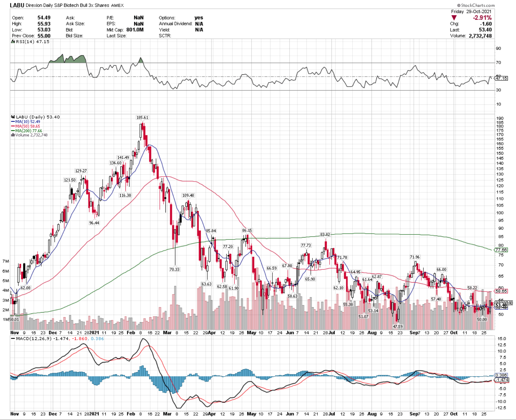Click the 141.49 price label
516x420 pixels.
pyautogui.click(x=123, y=157)
